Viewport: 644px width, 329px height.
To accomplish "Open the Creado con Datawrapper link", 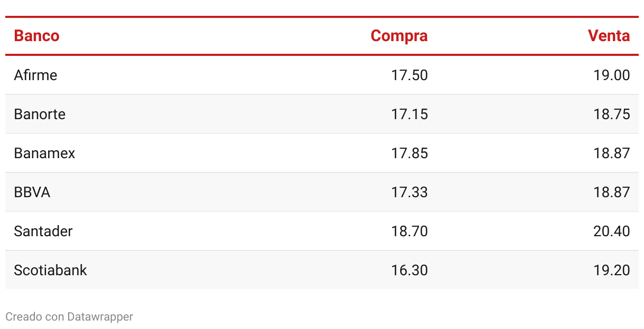I will coord(69,316).
